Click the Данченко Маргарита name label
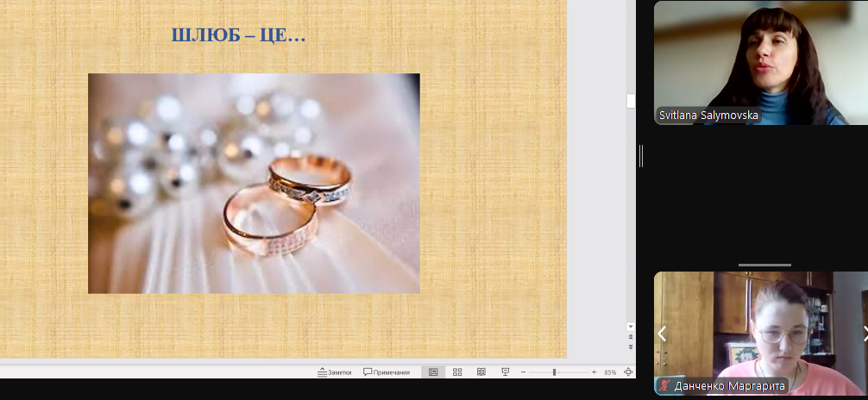Viewport: 868px width, 400px height. point(729,386)
